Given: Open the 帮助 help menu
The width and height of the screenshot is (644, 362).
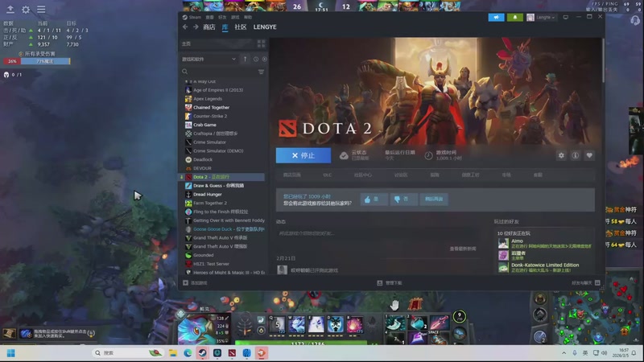Looking at the screenshot, I should point(248,17).
